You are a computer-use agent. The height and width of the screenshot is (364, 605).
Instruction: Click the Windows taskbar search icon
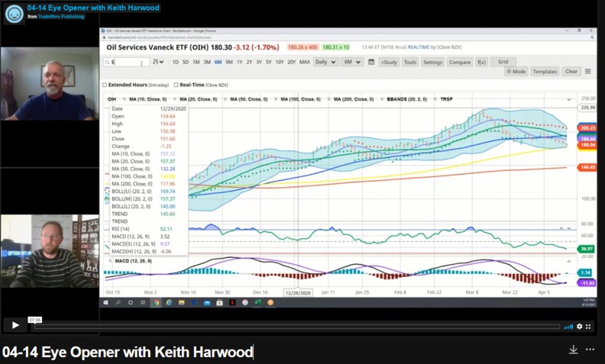[x=118, y=303]
